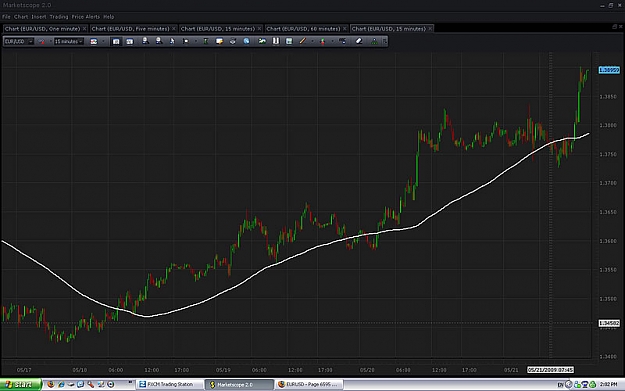
Task: Click the white double-column toolbar icon
Action: [275, 41]
